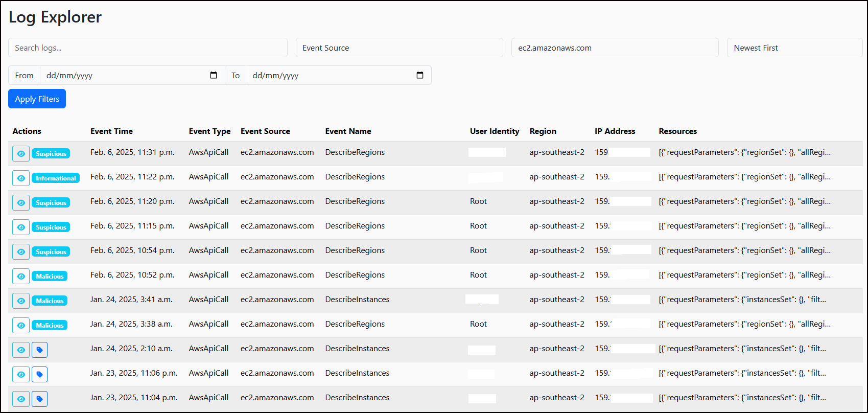Open eye icon for Jan. 24 3:41 a.m. row
This screenshot has width=868, height=413.
pyautogui.click(x=21, y=301)
